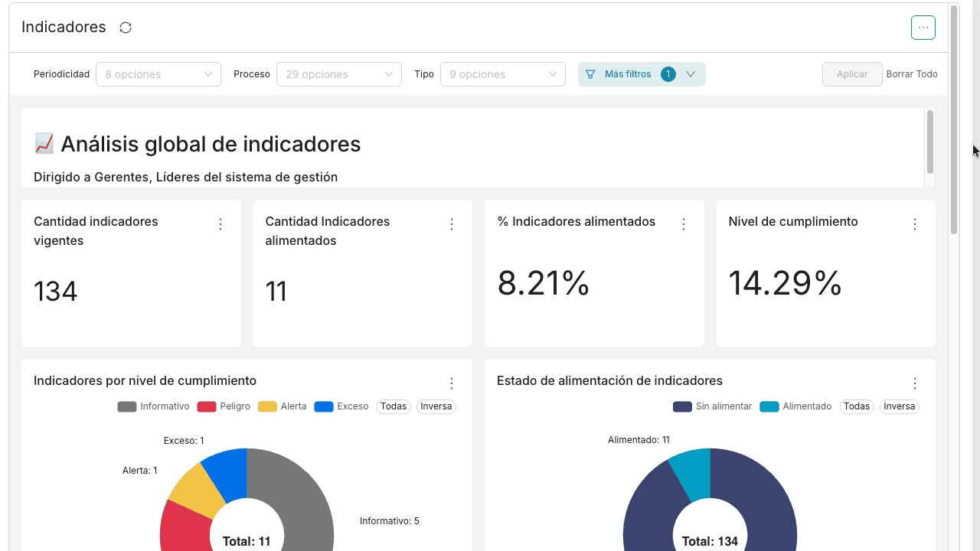Click the 8.21% value

pos(544,283)
